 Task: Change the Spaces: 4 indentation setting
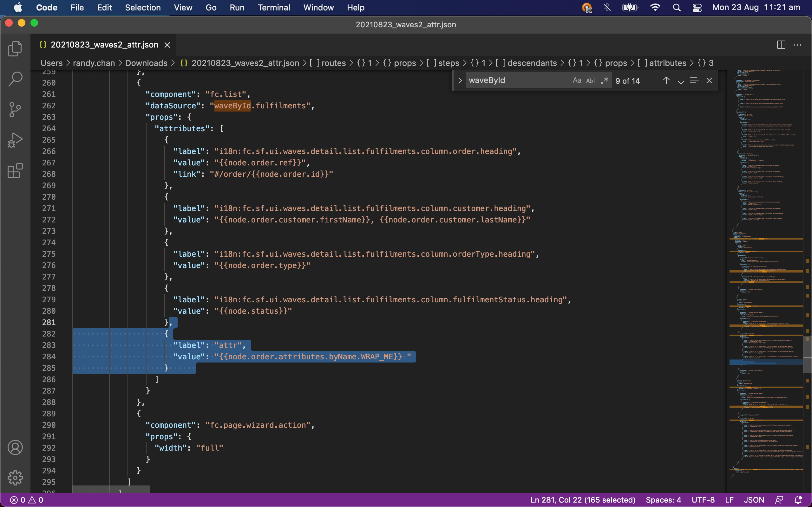pos(663,500)
